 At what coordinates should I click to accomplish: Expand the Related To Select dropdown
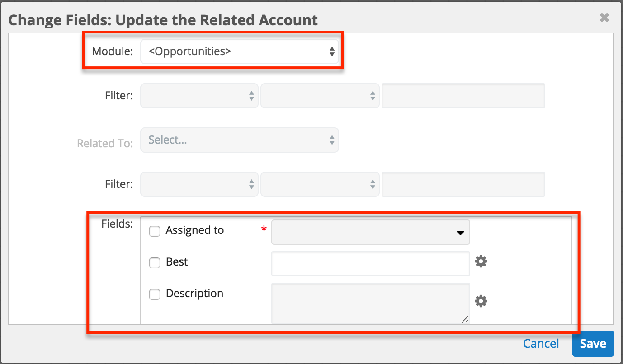pos(239,140)
